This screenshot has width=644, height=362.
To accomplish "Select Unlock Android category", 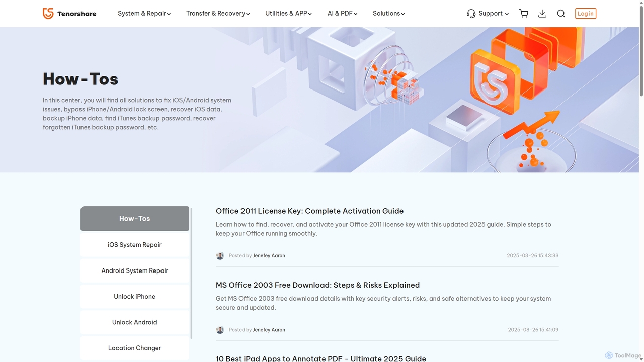I will pyautogui.click(x=135, y=322).
